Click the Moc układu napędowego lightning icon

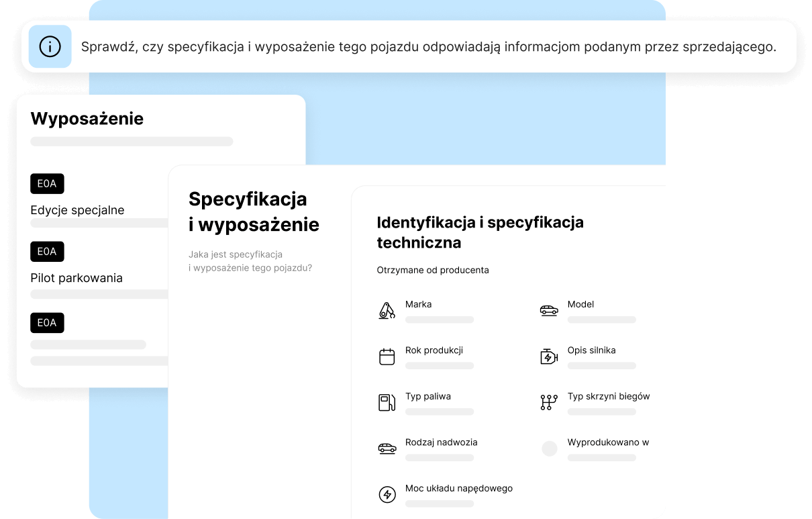click(x=387, y=495)
